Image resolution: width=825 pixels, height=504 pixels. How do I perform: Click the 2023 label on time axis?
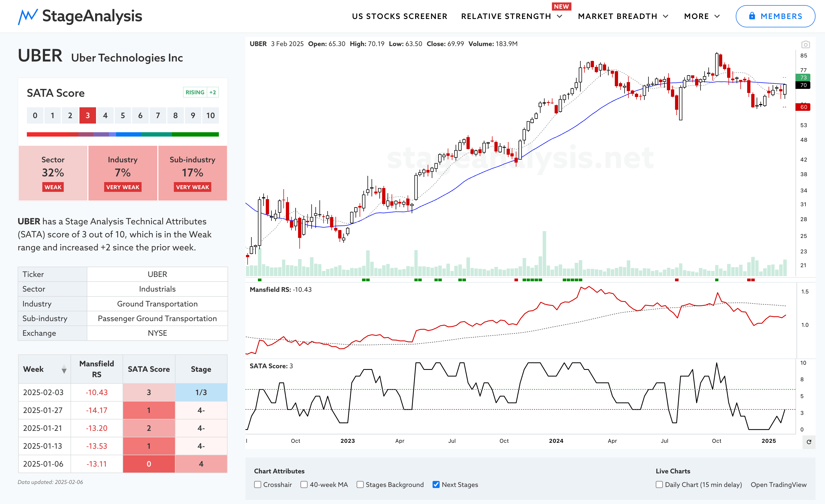[x=347, y=441]
